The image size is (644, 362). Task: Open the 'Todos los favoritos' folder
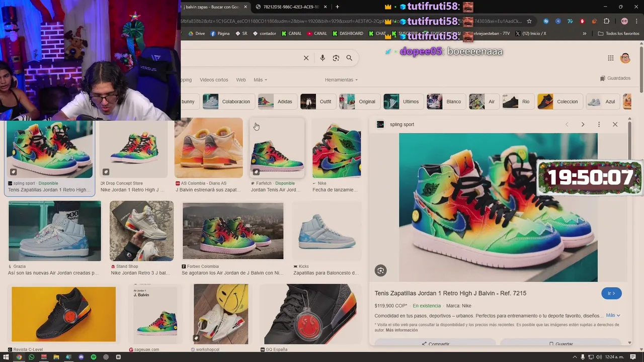coord(618,34)
